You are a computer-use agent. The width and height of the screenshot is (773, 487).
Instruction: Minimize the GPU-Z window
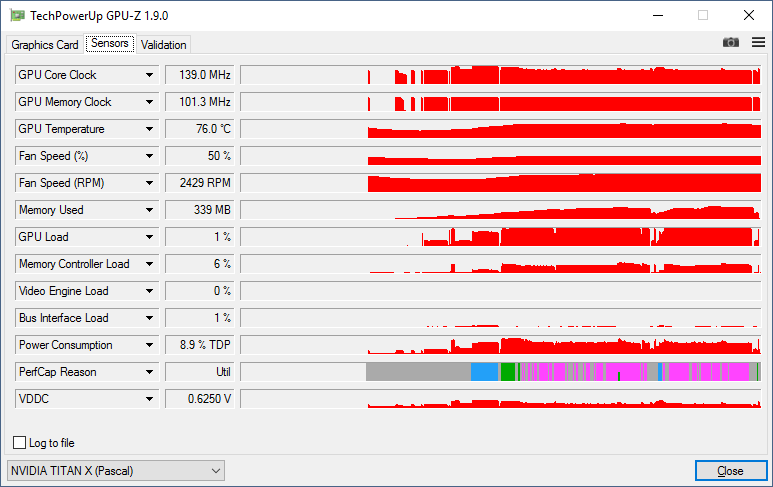click(658, 15)
